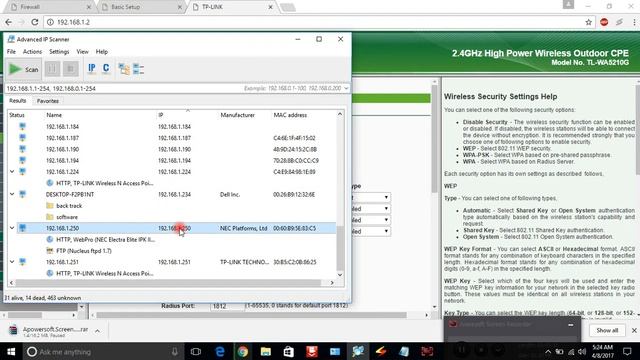Collapse the 192.168.1.224 device row
Image resolution: width=640 pixels, height=360 pixels.
[x=12, y=172]
